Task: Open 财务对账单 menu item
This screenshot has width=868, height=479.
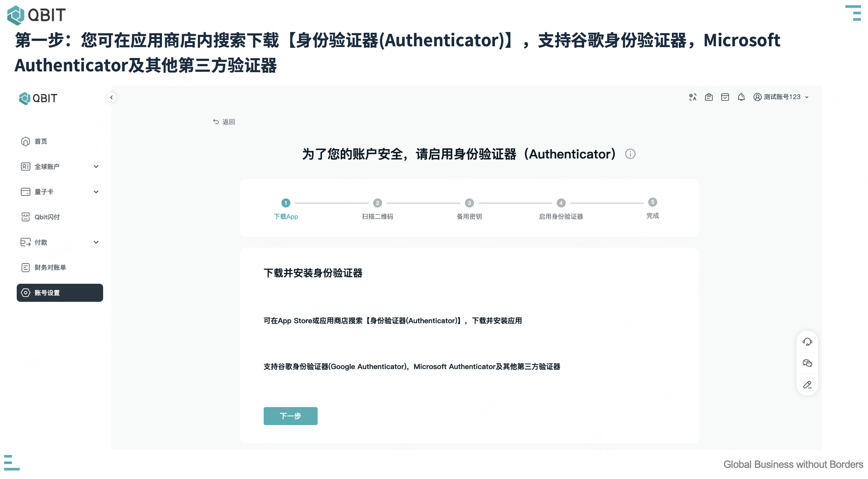Action: click(x=60, y=268)
